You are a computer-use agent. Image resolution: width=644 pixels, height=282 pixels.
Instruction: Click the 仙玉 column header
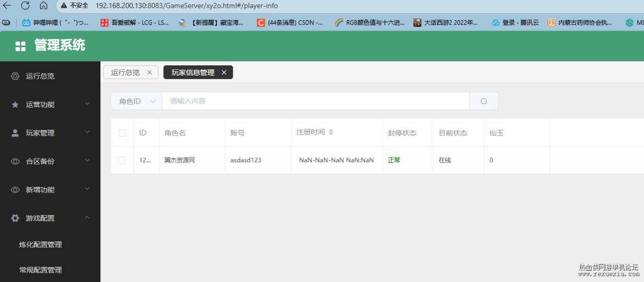[x=496, y=133]
